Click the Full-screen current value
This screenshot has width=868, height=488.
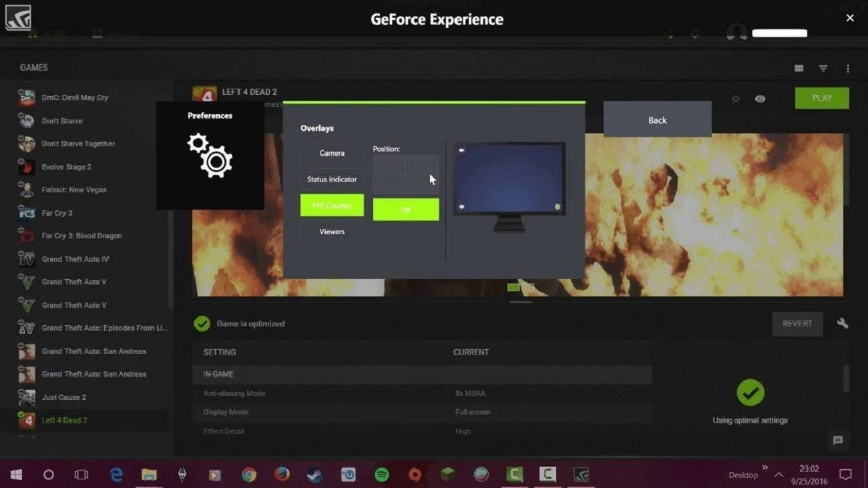(473, 412)
